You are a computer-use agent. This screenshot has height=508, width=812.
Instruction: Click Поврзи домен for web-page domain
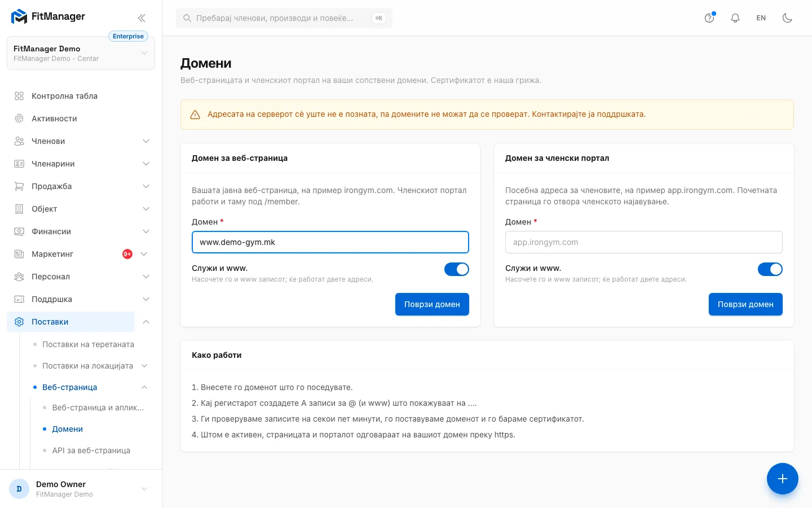click(432, 304)
